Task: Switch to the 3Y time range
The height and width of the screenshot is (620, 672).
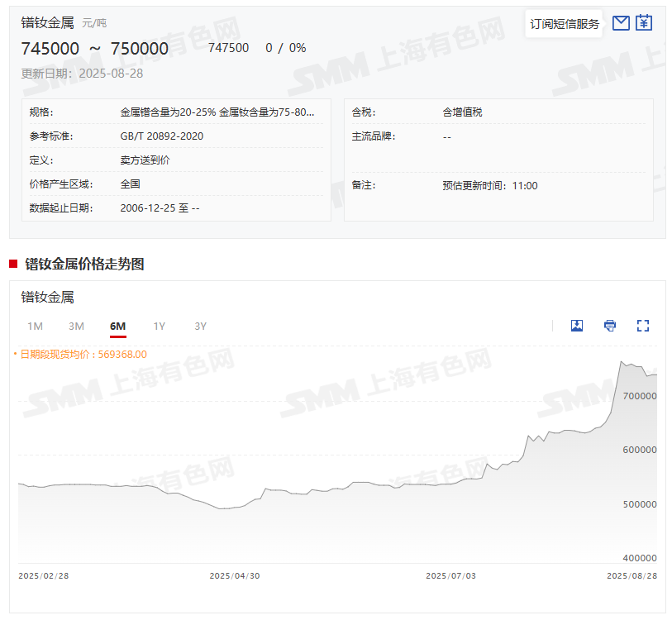Action: pos(200,327)
